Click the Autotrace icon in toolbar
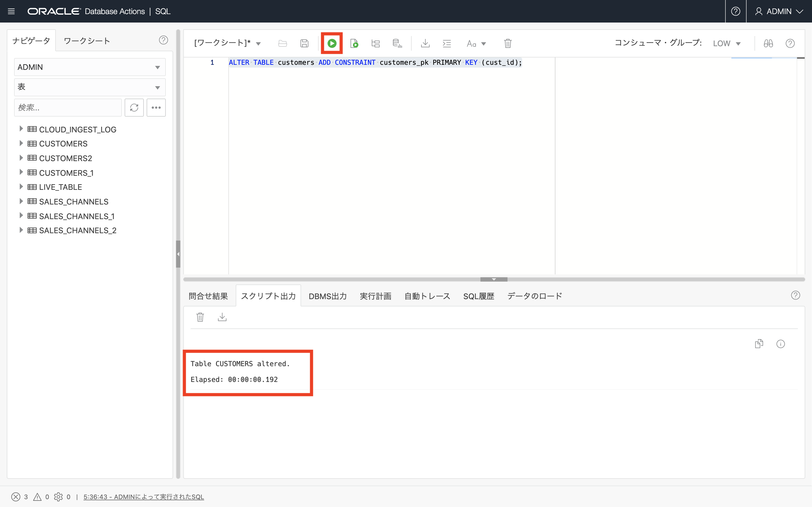 pos(397,43)
